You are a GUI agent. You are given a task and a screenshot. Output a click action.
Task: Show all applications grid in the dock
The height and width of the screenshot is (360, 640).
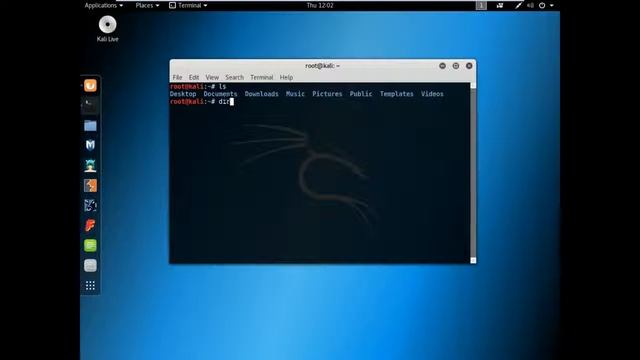90,285
